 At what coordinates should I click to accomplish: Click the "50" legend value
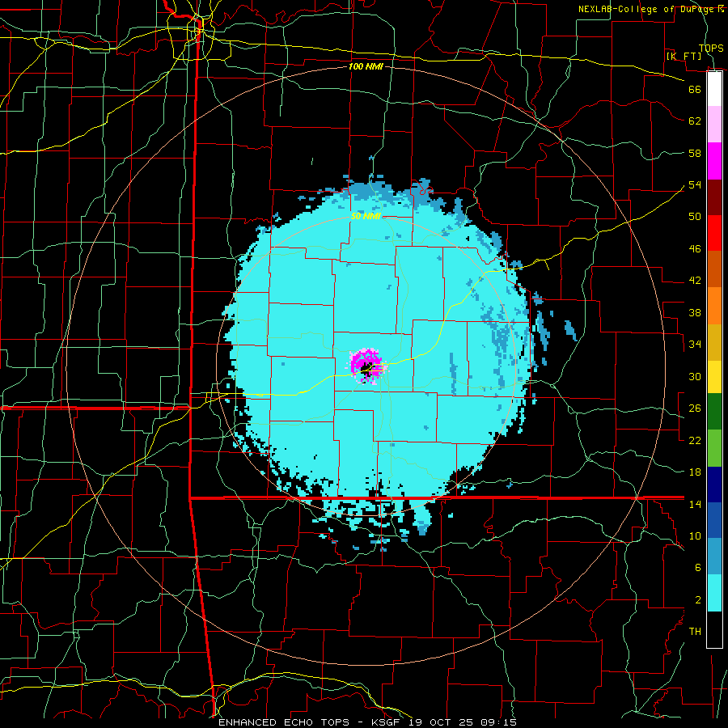click(695, 216)
